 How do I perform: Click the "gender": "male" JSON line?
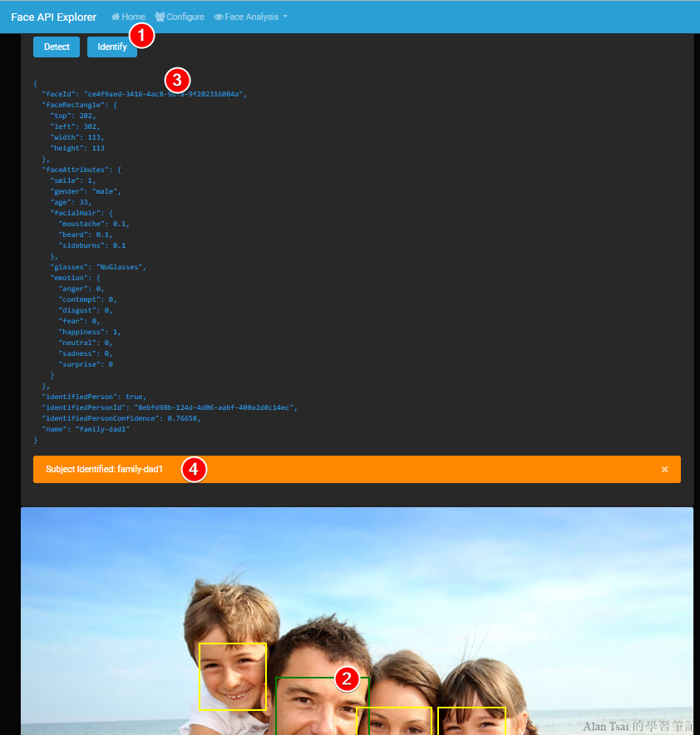(86, 191)
